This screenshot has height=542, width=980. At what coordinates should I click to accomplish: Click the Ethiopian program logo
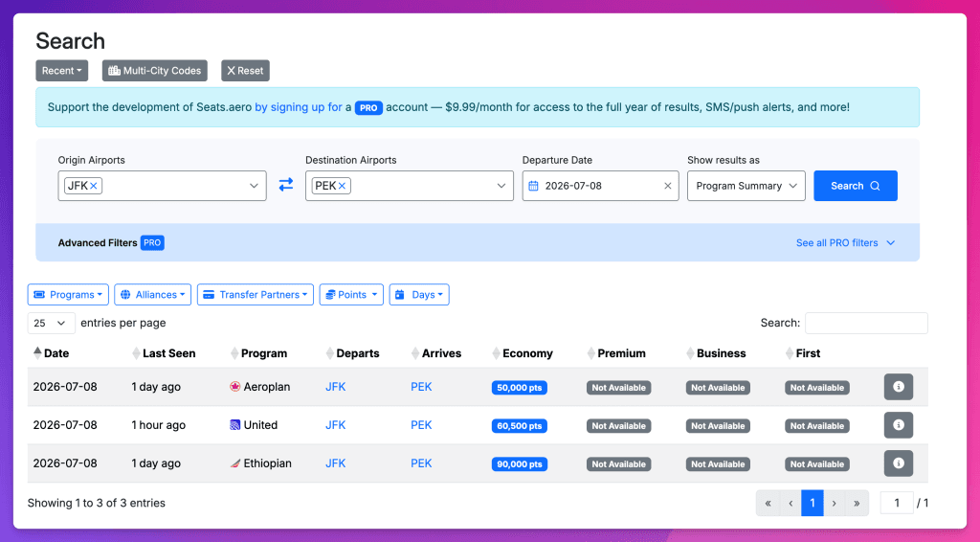235,463
